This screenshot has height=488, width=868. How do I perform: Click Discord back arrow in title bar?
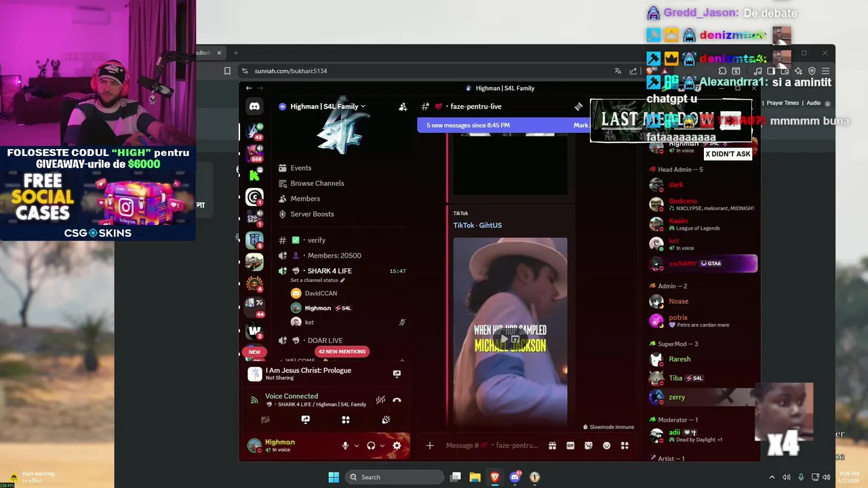(249, 88)
